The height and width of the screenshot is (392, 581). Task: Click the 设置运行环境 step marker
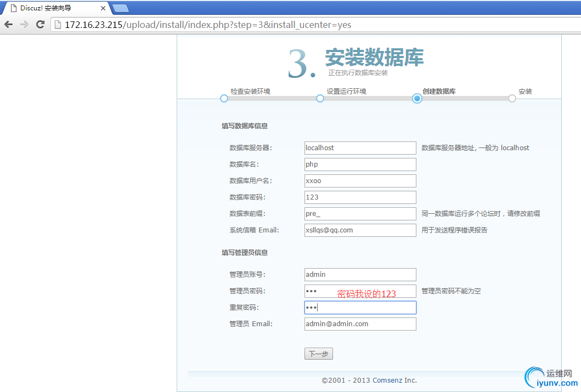320,99
